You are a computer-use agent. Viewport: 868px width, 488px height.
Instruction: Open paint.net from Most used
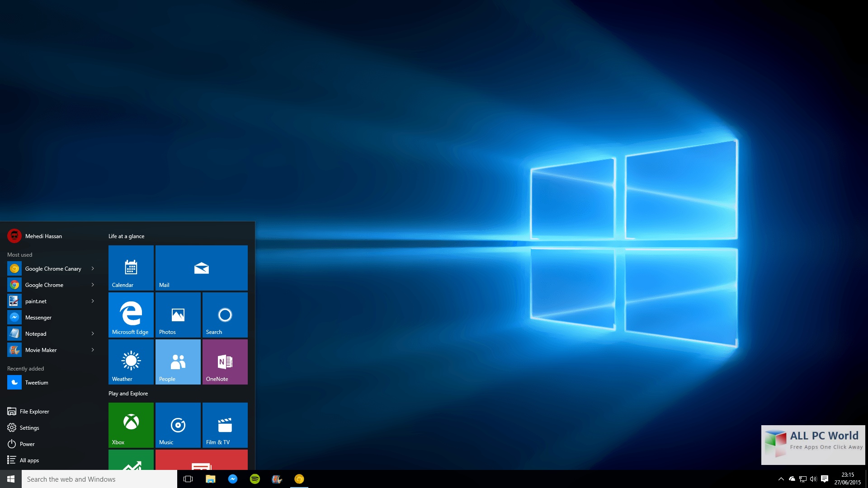(x=52, y=301)
